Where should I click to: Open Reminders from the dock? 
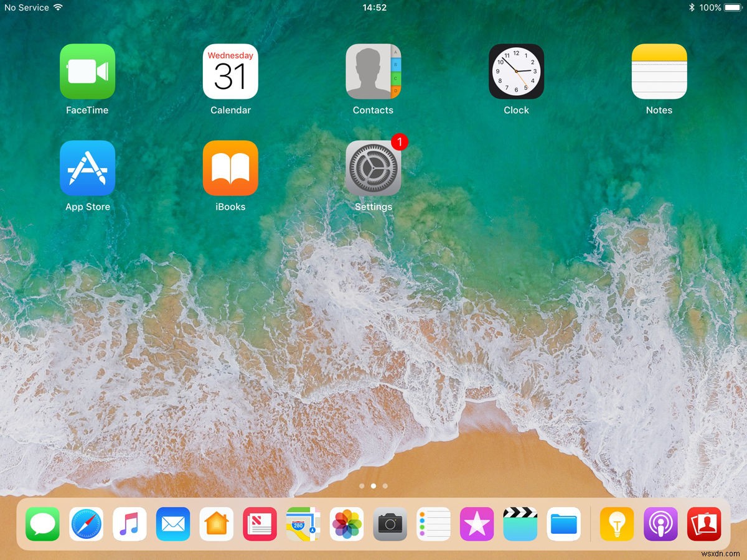pos(434,524)
